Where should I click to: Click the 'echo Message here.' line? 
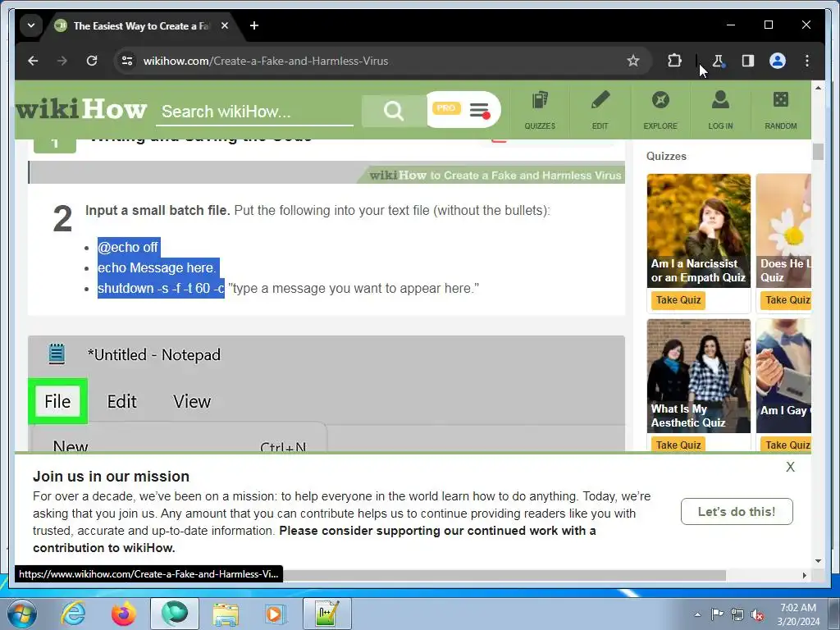[157, 267]
